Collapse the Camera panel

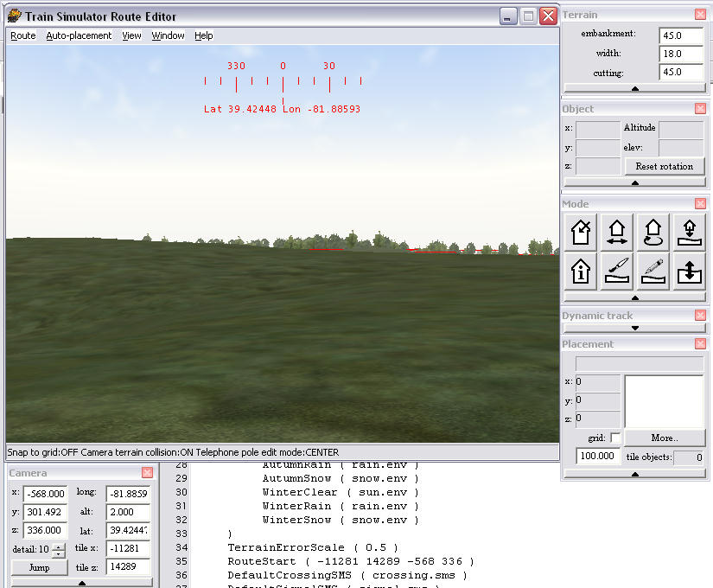82,583
